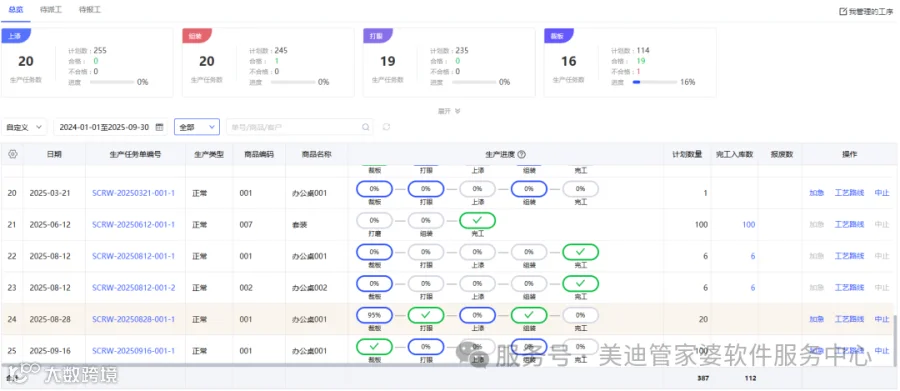Open the table column settings gear
The height and width of the screenshot is (391, 900).
click(13, 154)
